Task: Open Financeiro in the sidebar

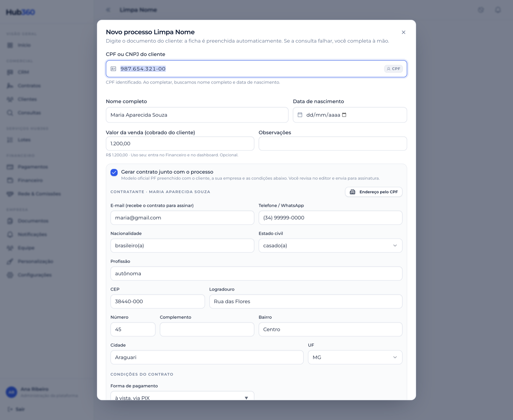Action: 30,180
